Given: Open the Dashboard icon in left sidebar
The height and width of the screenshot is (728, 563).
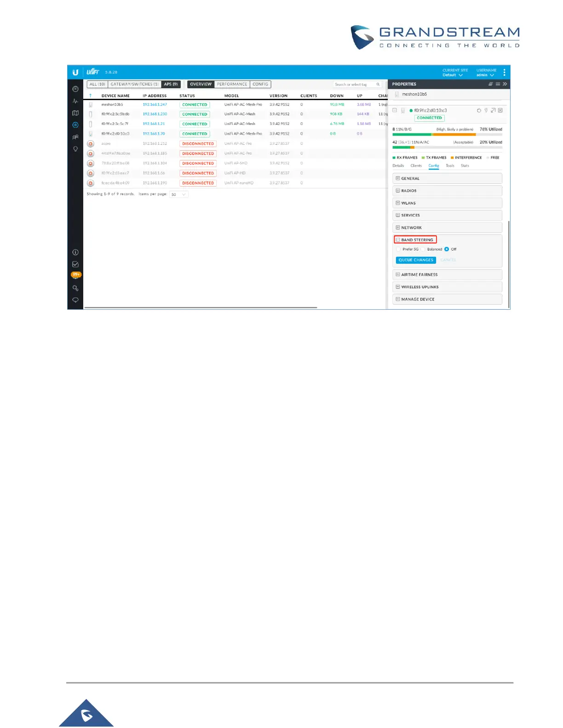Looking at the screenshot, I should 75,89.
